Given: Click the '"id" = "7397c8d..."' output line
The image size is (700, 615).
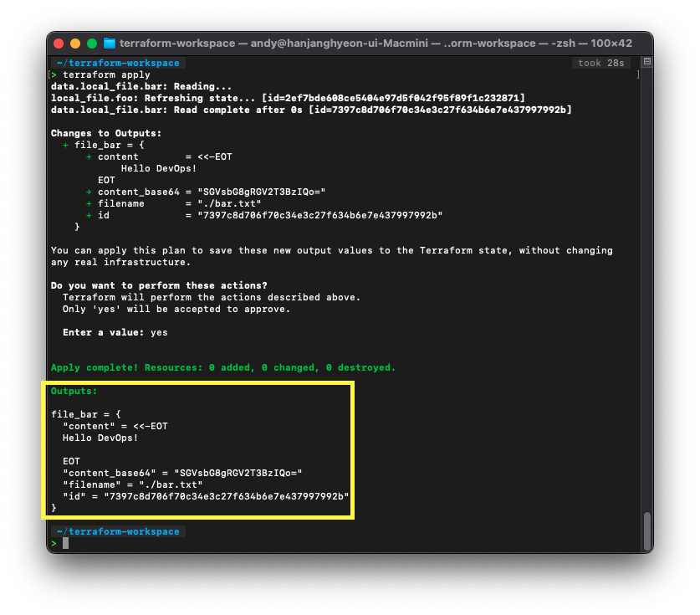Looking at the screenshot, I should point(206,496).
